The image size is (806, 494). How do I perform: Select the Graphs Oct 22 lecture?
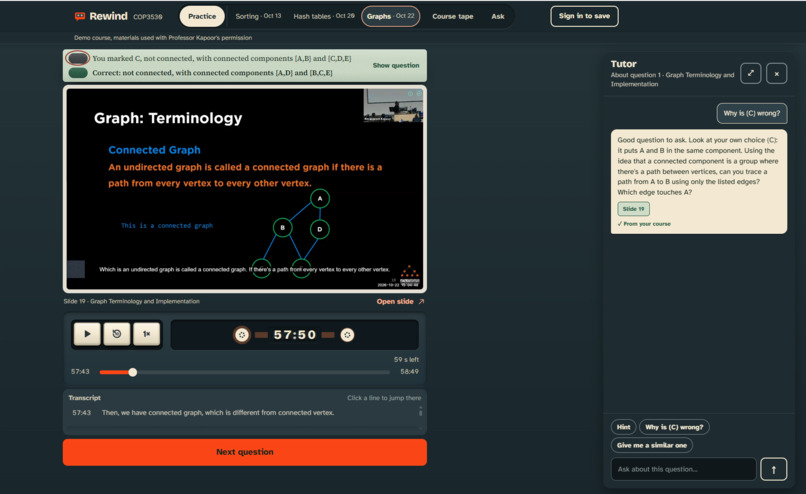pos(391,16)
